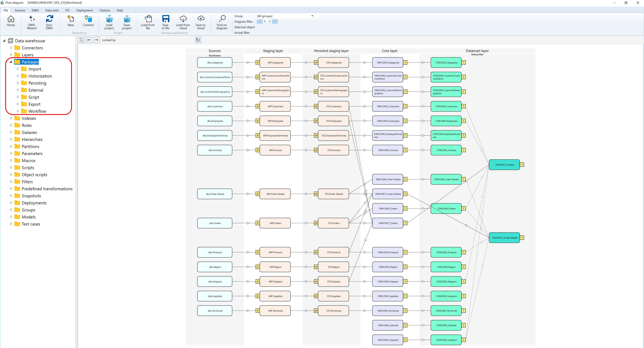Screen dimensions: 644x348
Task: Launch the DWH Wizard
Action: pos(32,22)
